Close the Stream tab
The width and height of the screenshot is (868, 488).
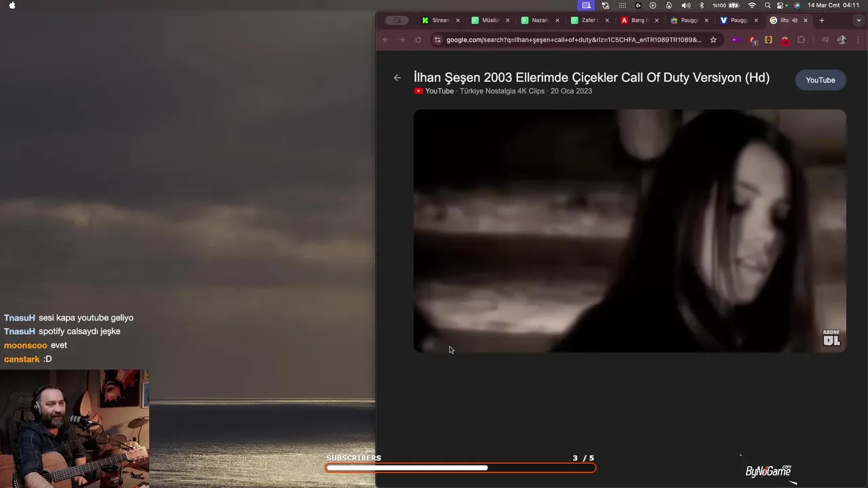(x=458, y=20)
